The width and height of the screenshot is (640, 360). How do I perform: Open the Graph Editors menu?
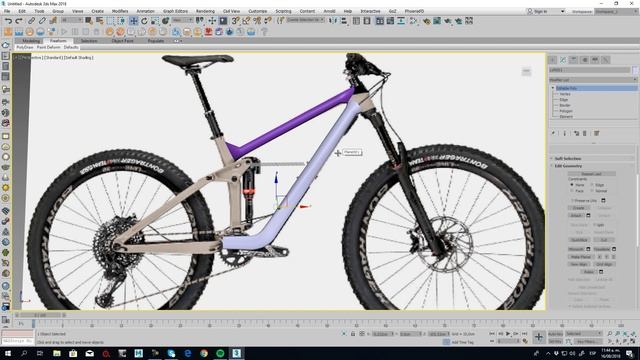[x=175, y=11]
